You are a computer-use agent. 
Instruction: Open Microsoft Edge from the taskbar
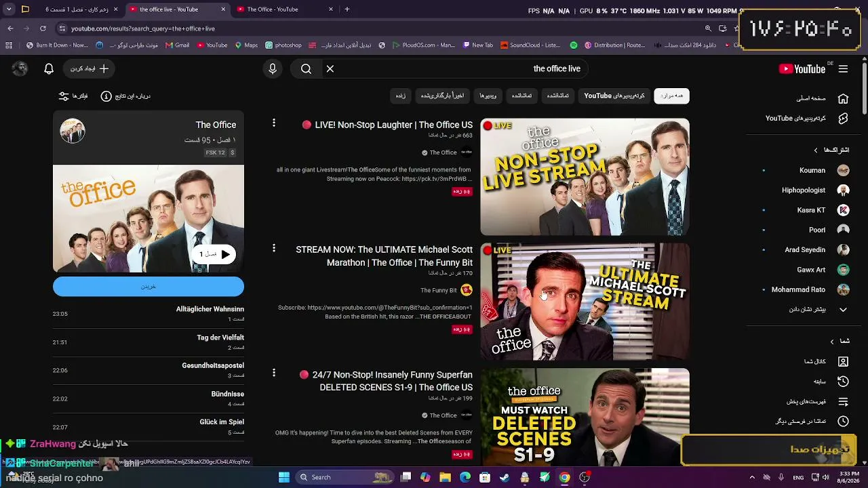465,477
